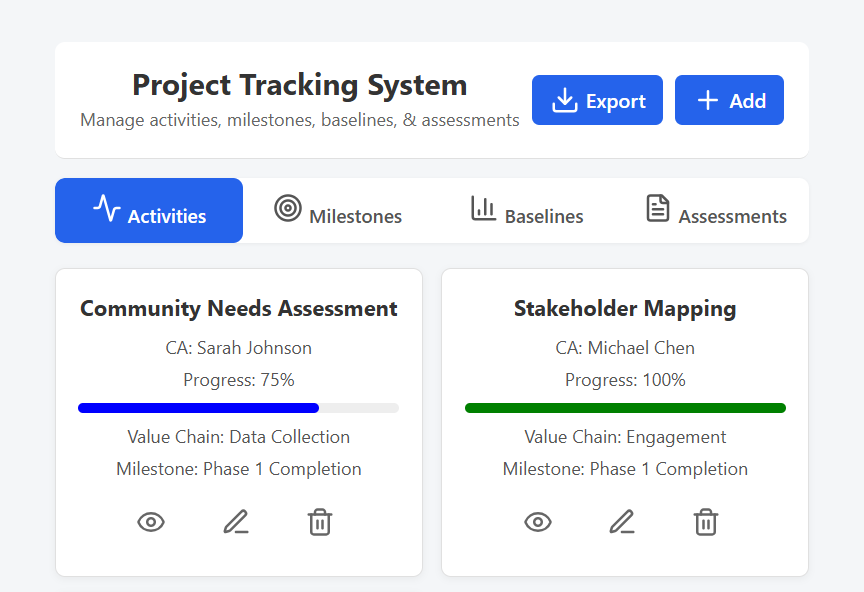
Task: Open the Assessments tab
Action: 714,210
